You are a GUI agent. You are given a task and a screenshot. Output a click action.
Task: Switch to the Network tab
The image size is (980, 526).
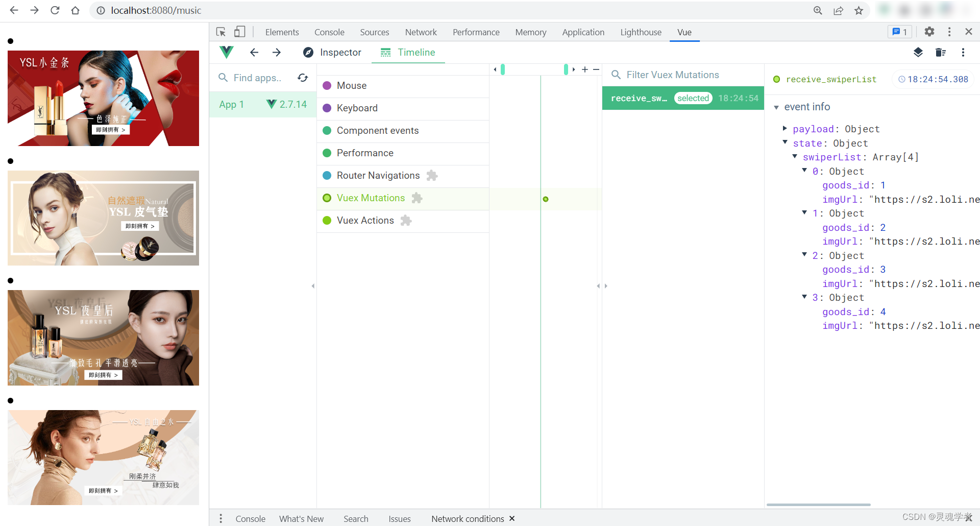(x=421, y=32)
